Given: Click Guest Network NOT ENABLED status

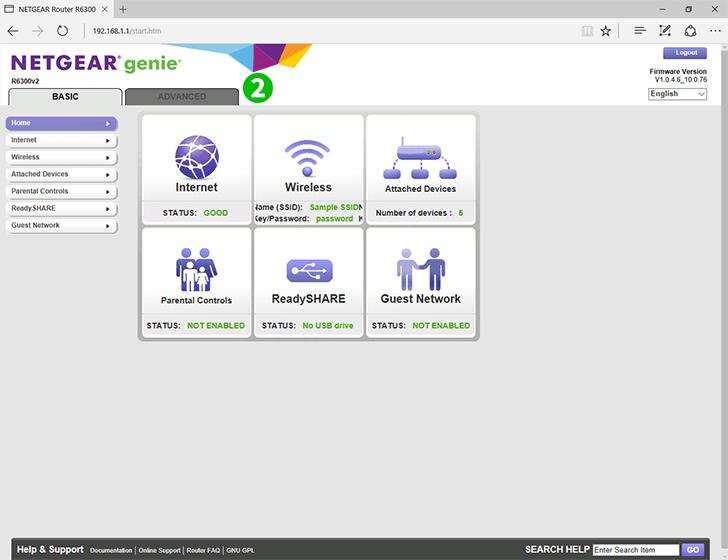Looking at the screenshot, I should pos(441,326).
